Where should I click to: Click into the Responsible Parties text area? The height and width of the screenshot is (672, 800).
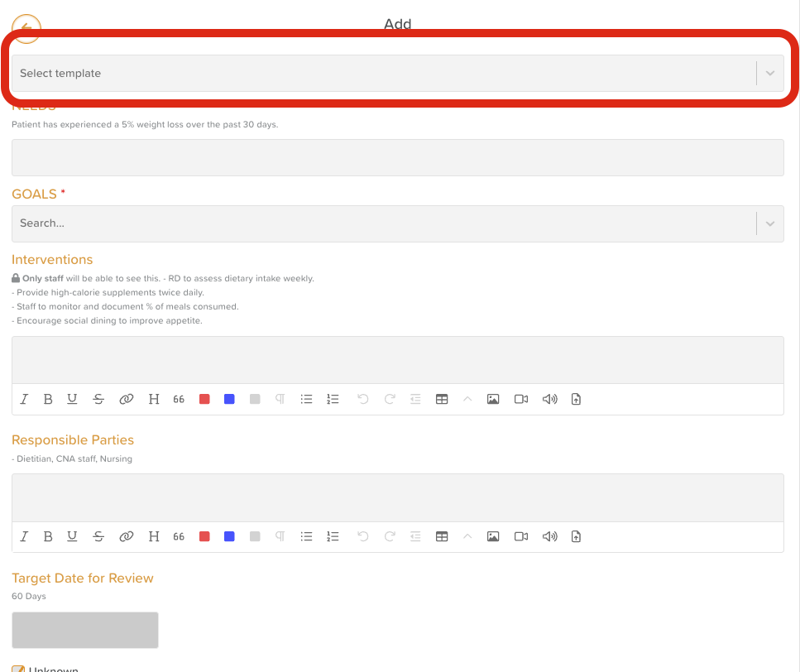(397, 497)
